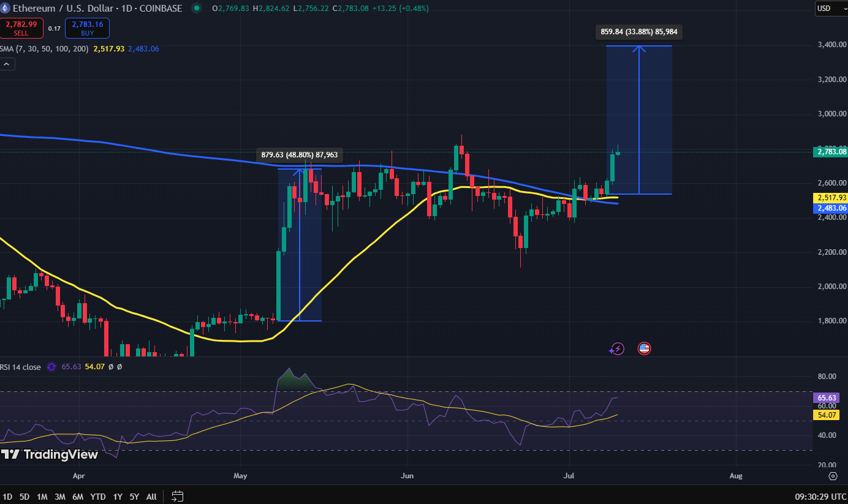Image resolution: width=848 pixels, height=504 pixels.
Task: Select the 1Y date range
Action: tap(117, 497)
